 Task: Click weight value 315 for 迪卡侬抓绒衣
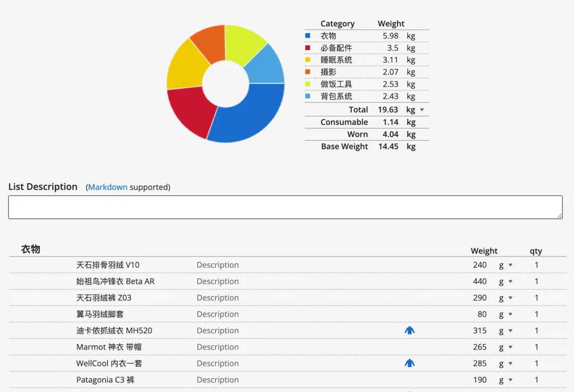[479, 331]
